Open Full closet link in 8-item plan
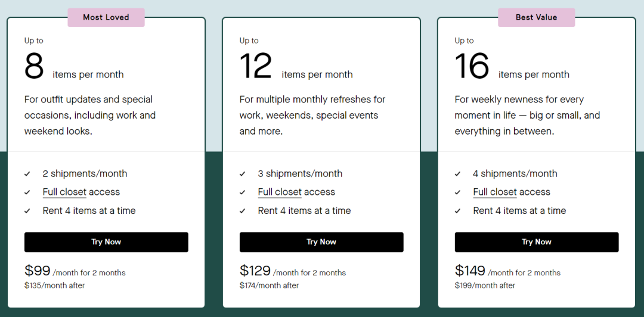Viewport: 644px width, 317px height. (x=64, y=192)
